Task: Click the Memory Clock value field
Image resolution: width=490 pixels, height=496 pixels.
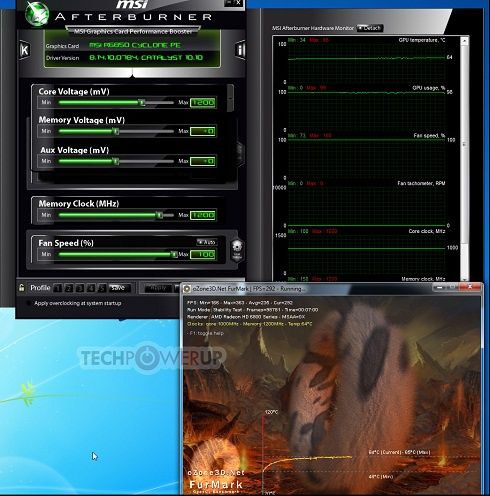Action: tap(203, 215)
